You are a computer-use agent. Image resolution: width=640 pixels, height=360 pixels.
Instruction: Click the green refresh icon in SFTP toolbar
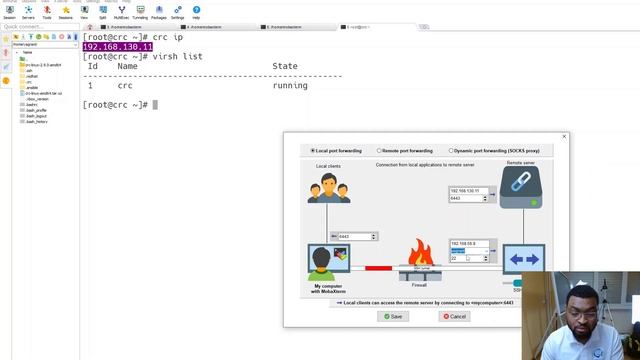[39, 37]
